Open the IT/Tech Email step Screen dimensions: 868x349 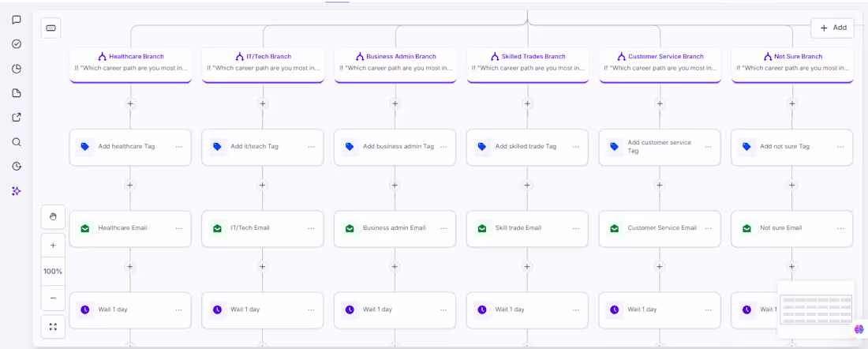click(263, 228)
